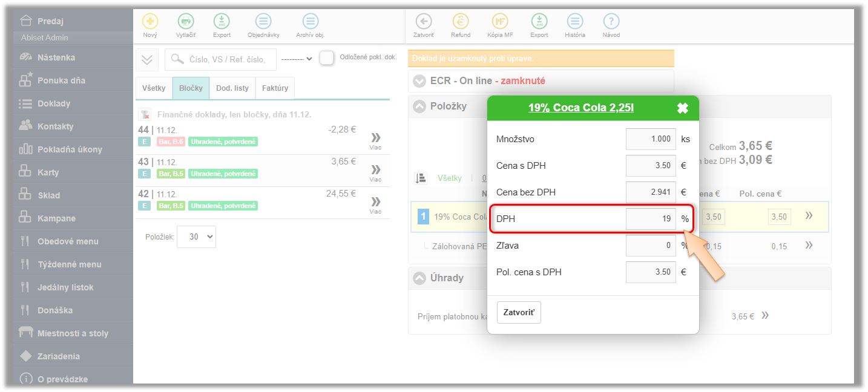Open the Položiek count dropdown
The image size is (868, 392).
(x=196, y=237)
